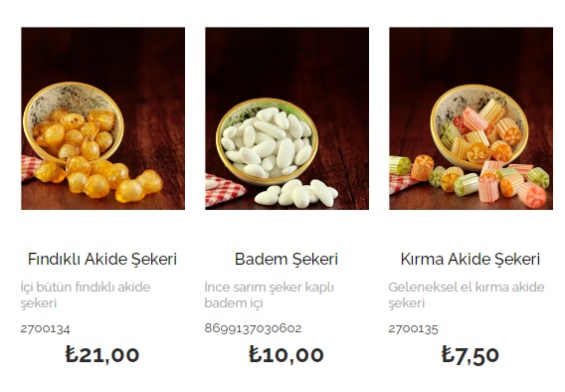Select the description 'İçi bütün fındıklı akide şekeri'

coord(86,295)
